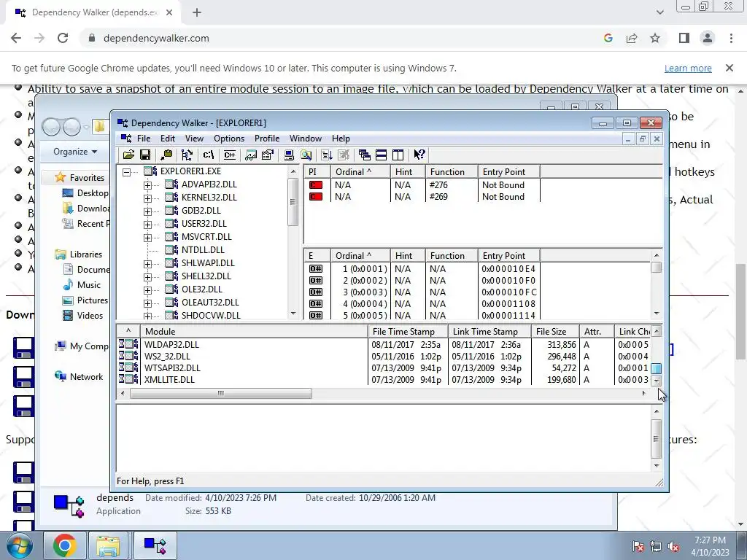Expand the ADVAPI32.DLL tree node
747x560 pixels.
147,185
